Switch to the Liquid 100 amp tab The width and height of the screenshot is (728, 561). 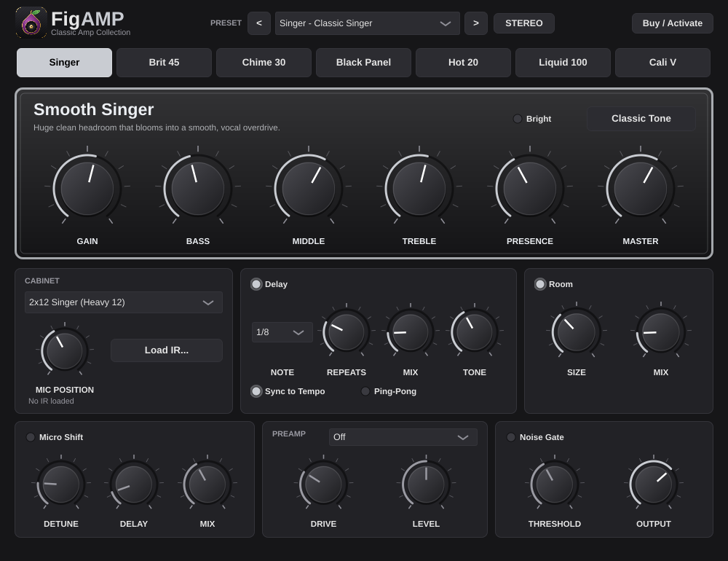tap(563, 62)
